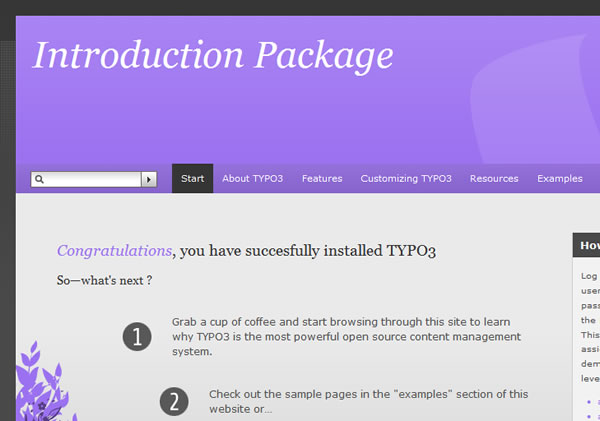Screen dimensions: 600x421
Task: Click the purple Congratulations heading word
Action: [114, 251]
